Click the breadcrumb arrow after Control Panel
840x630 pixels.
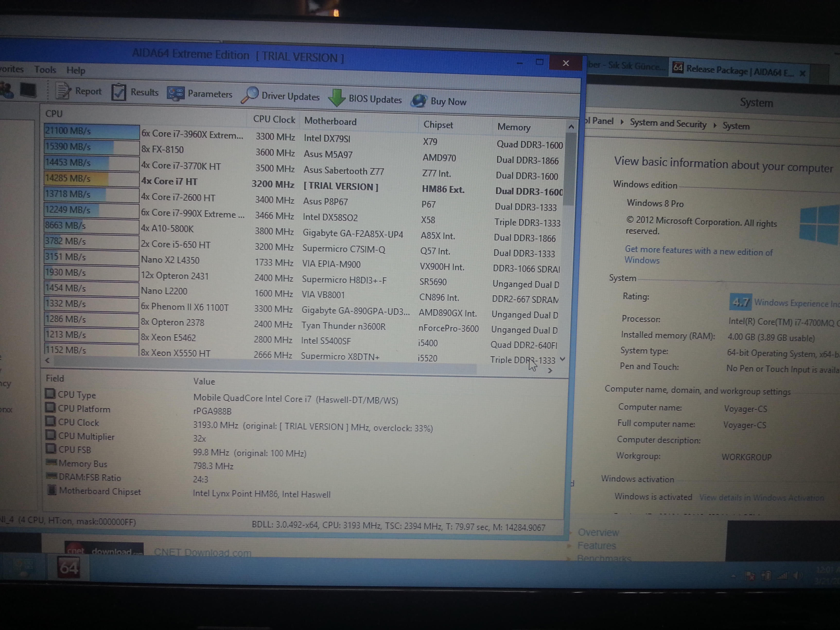pos(622,122)
